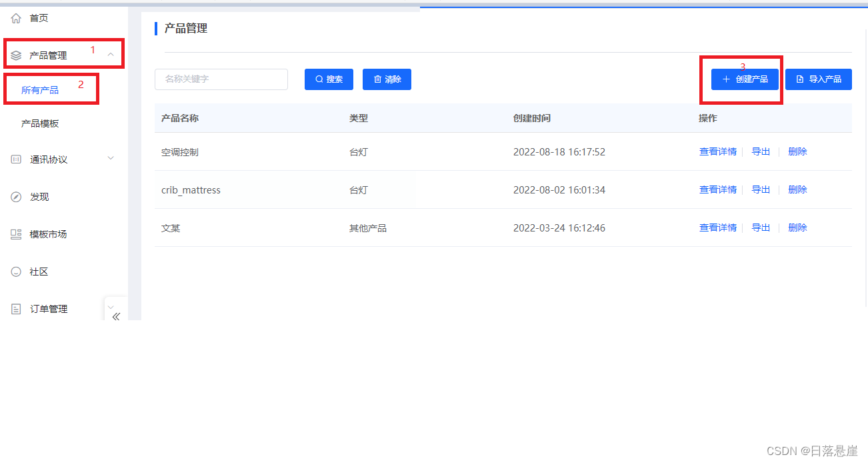Click the home icon beside 首页
The height and width of the screenshot is (463, 868).
pos(17,18)
